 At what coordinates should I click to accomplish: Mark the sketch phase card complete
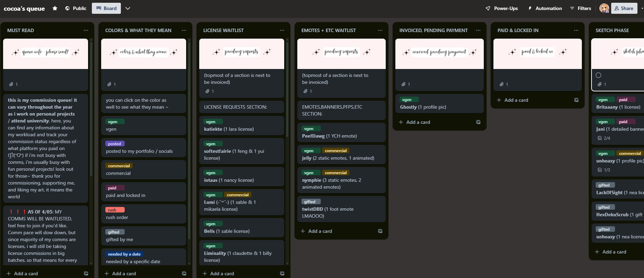[598, 75]
